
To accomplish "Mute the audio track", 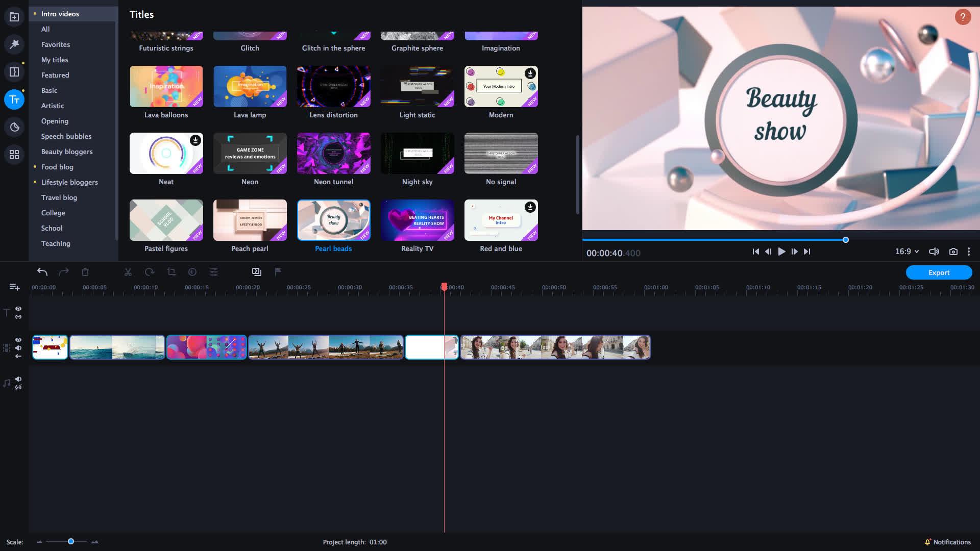I will (x=18, y=379).
